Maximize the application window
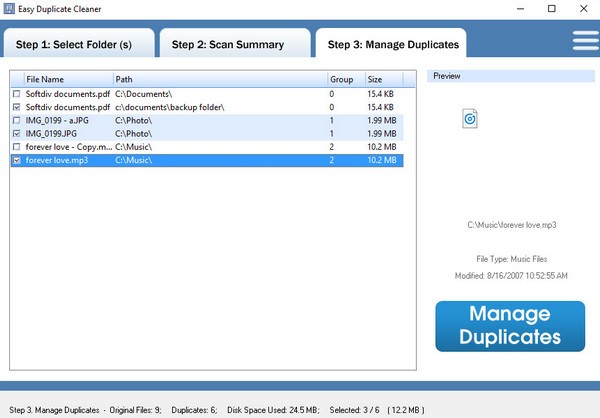Screen dimensions: 600x418 551,9
